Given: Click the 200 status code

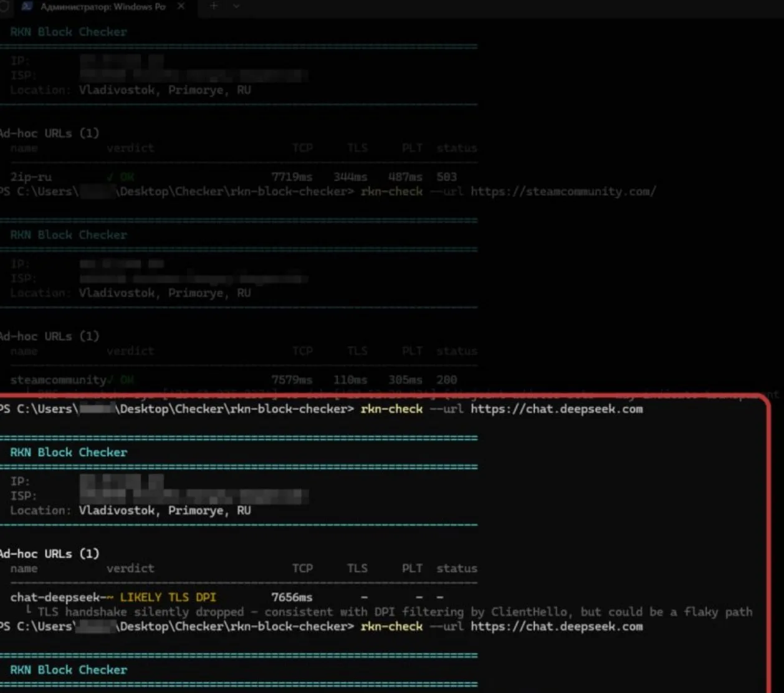Looking at the screenshot, I should 446,380.
